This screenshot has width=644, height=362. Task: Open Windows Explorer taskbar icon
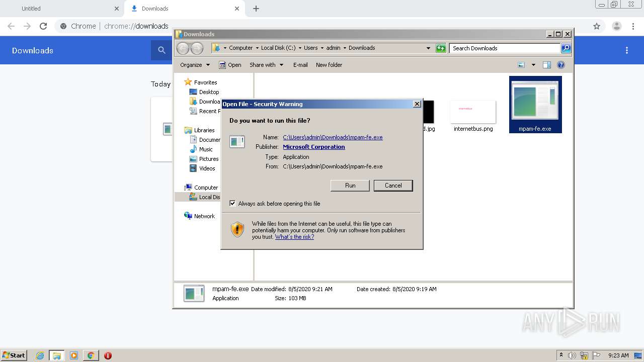57,355
